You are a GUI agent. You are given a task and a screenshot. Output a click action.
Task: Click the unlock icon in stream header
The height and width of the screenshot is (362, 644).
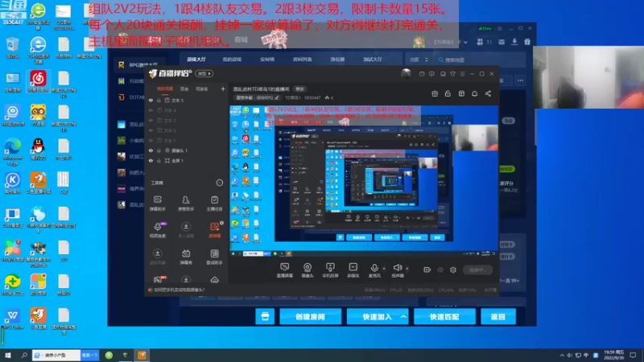click(x=448, y=93)
